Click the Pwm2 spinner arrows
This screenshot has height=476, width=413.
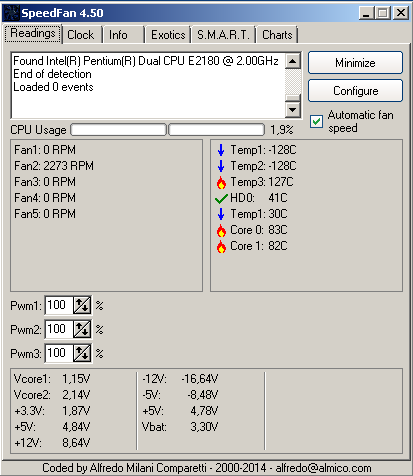click(82, 329)
